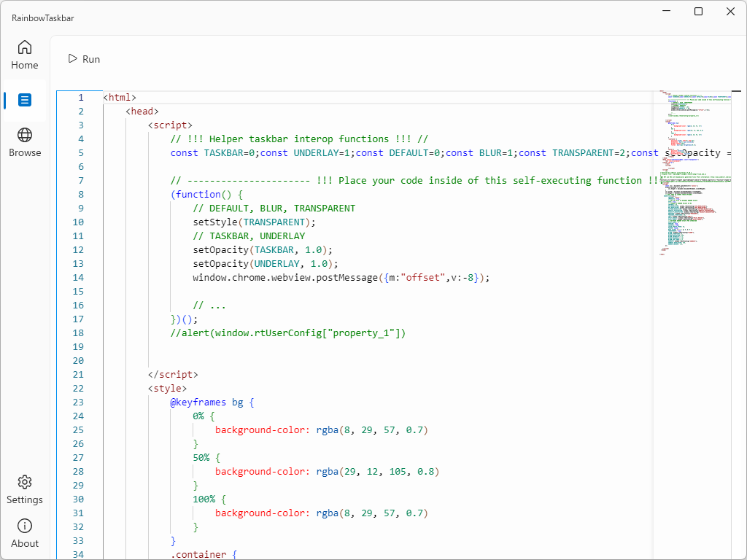Image resolution: width=747 pixels, height=560 pixels.
Task: Open About using the info icon
Action: [x=24, y=525]
